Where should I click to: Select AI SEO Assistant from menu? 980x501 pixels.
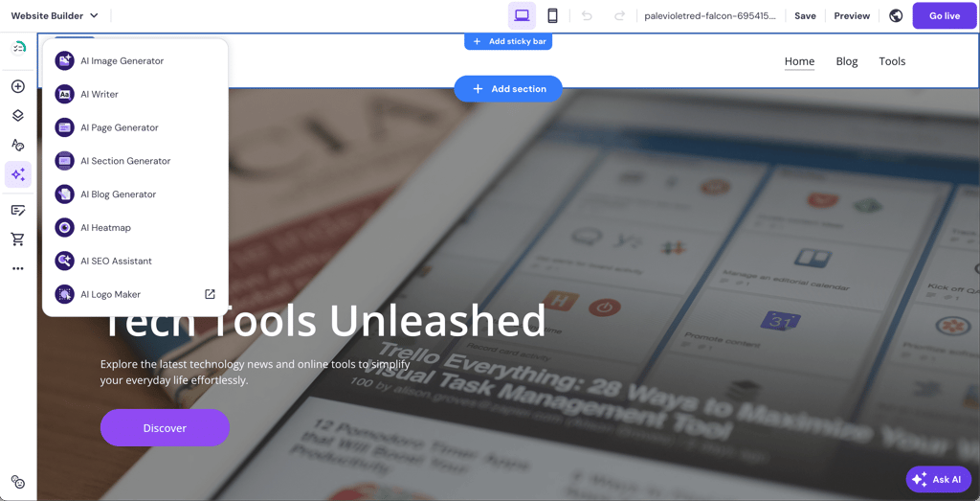pos(135,261)
